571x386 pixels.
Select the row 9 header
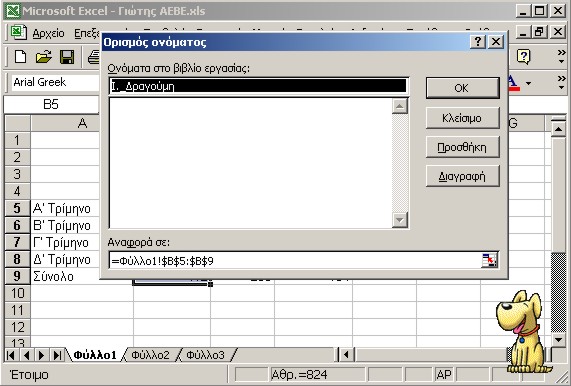pos(17,276)
